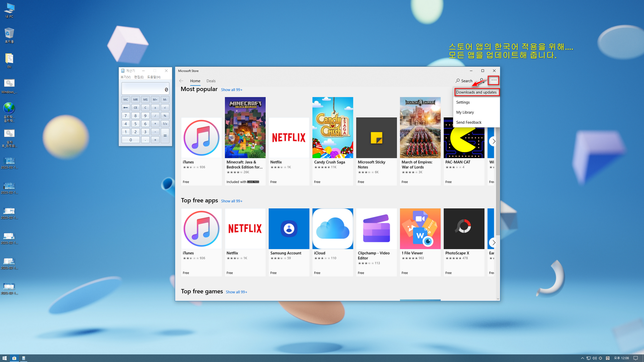Select Settings in the Store menu
The height and width of the screenshot is (362, 644).
476,102
